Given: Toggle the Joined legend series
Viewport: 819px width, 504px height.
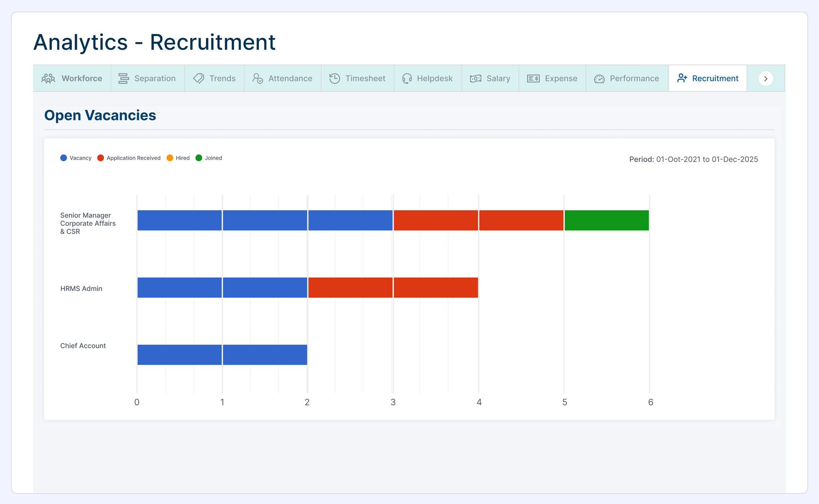Looking at the screenshot, I should tap(209, 158).
